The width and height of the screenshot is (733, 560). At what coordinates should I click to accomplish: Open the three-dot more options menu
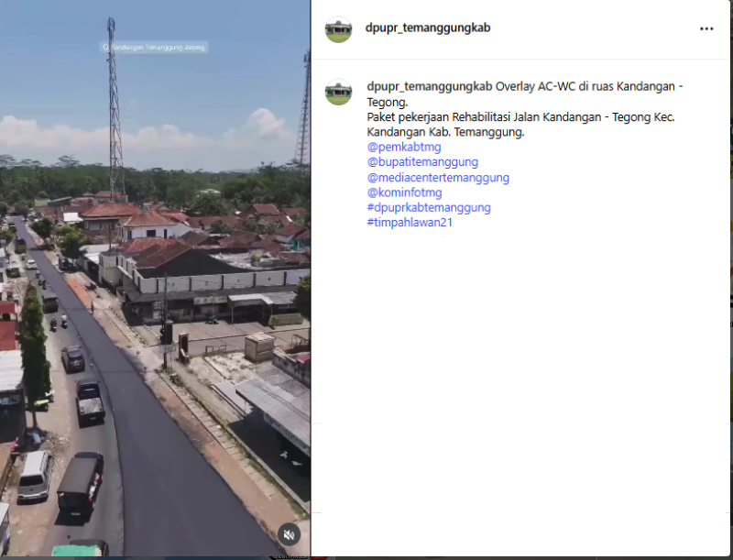click(x=706, y=28)
